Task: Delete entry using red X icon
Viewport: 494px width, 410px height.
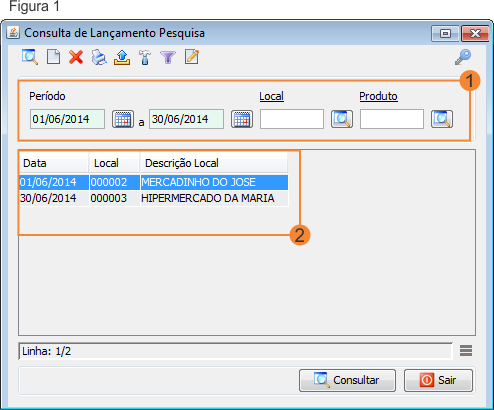Action: (76, 57)
